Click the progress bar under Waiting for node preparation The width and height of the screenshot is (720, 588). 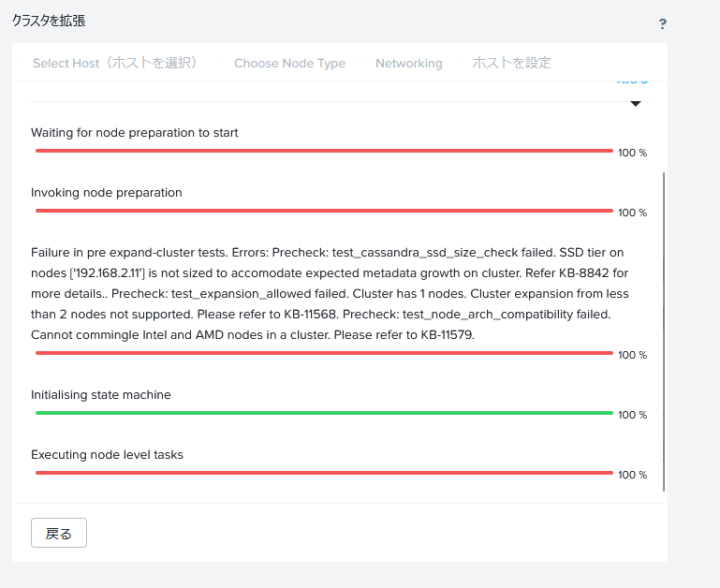[324, 151]
